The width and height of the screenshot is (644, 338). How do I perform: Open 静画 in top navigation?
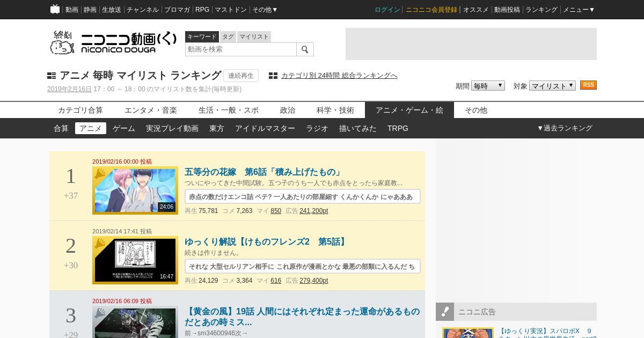pyautogui.click(x=90, y=10)
